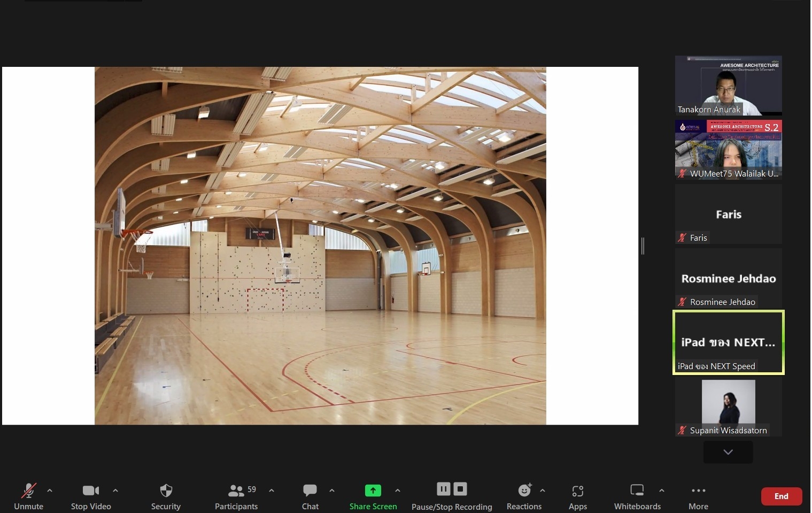Open the More options ellipsis
This screenshot has height=513, width=812.
(698, 491)
